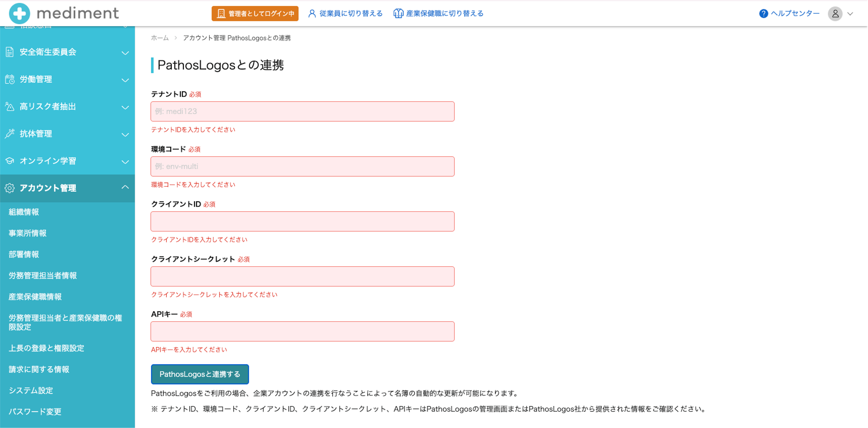
Task: Click the 労働管理 calendar clock icon
Action: (9, 80)
